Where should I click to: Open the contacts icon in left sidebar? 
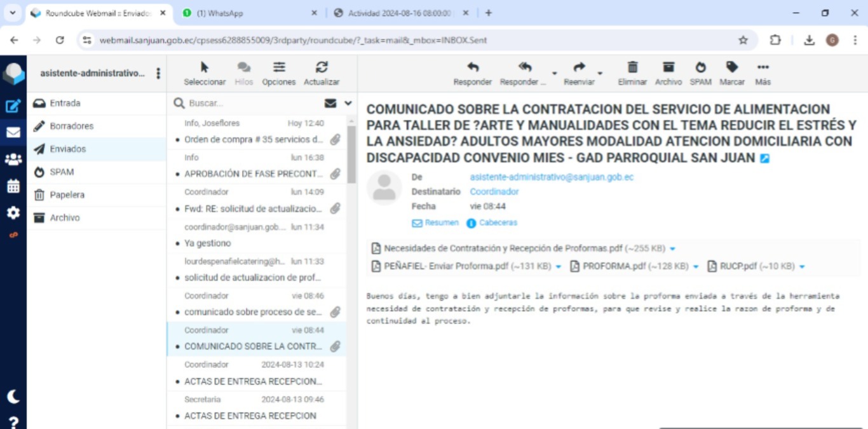coord(13,160)
